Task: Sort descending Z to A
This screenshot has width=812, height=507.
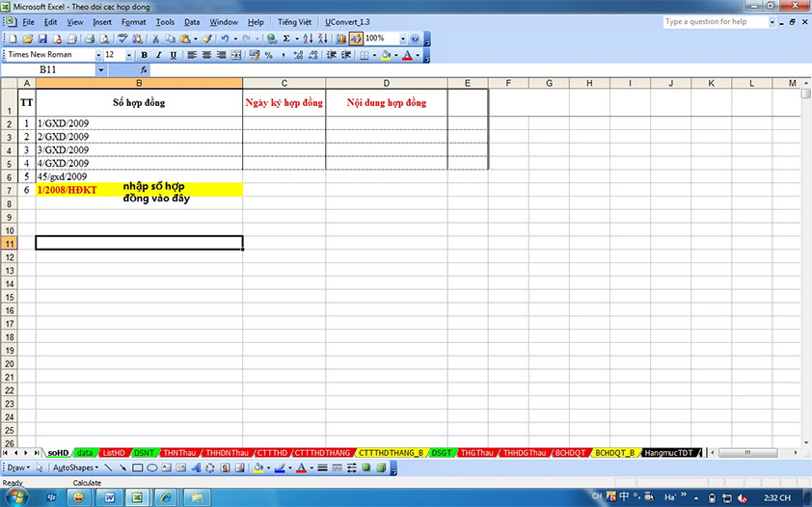Action: [x=323, y=39]
